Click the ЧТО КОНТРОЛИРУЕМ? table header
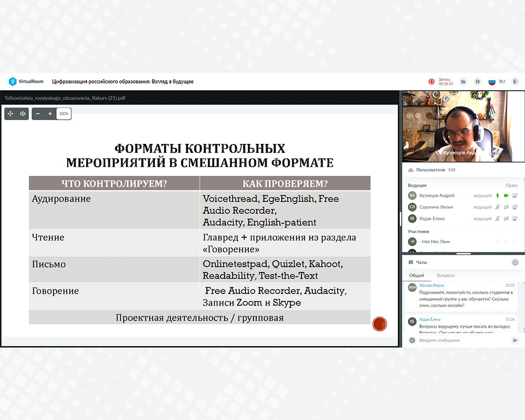Screen dimensions: 525x420 114,184
